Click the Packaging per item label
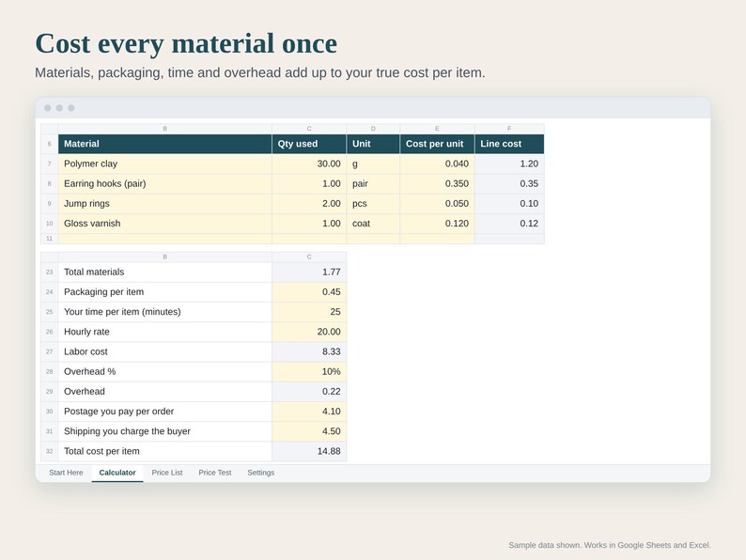746x560 pixels. [x=164, y=292]
